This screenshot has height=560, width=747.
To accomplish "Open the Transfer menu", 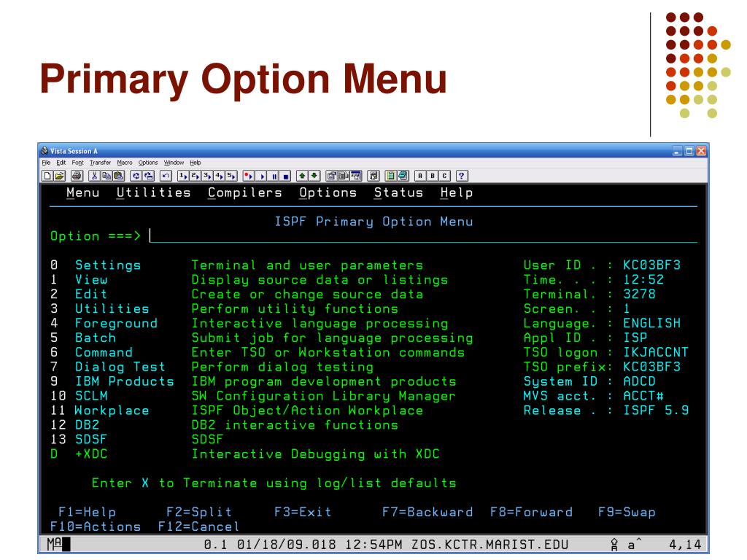I will (100, 163).
